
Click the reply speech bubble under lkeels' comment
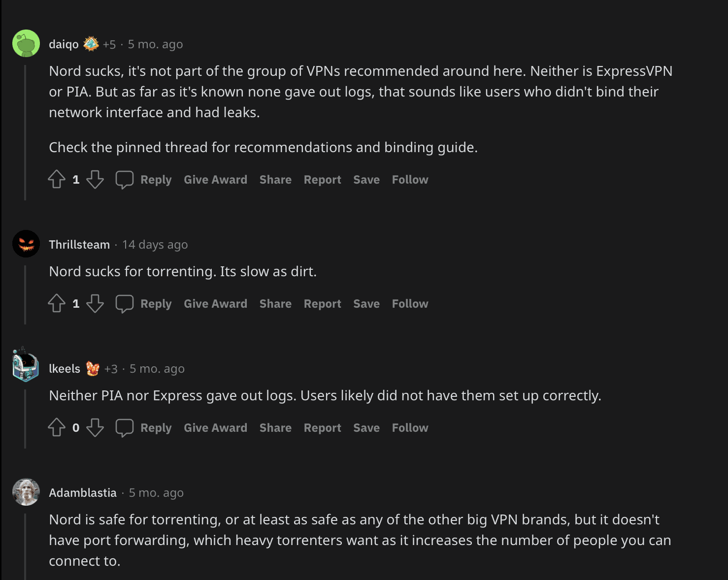[125, 428]
